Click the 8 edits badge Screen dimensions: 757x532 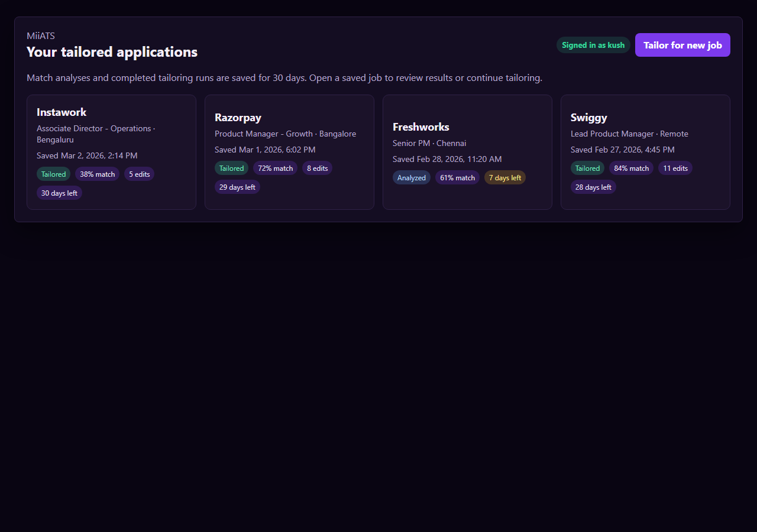[318, 168]
